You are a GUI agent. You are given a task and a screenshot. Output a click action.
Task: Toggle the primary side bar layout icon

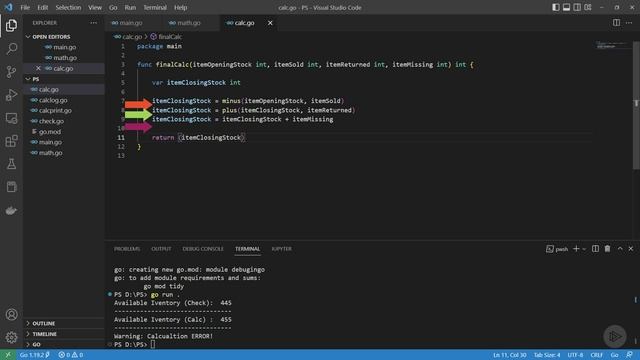pos(556,7)
